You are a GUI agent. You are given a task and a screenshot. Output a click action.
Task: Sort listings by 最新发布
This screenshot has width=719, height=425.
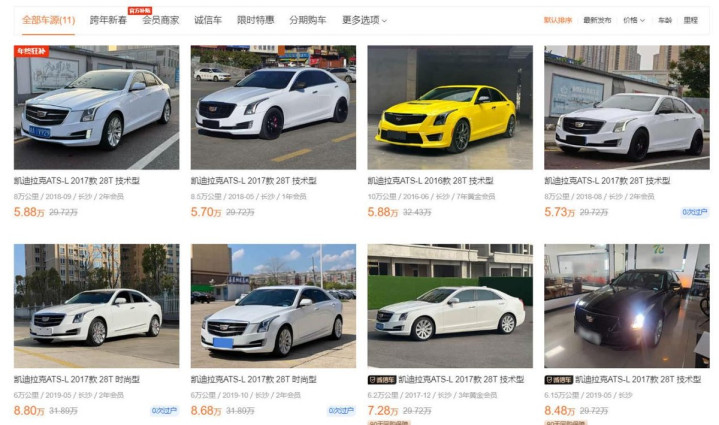[x=597, y=20]
